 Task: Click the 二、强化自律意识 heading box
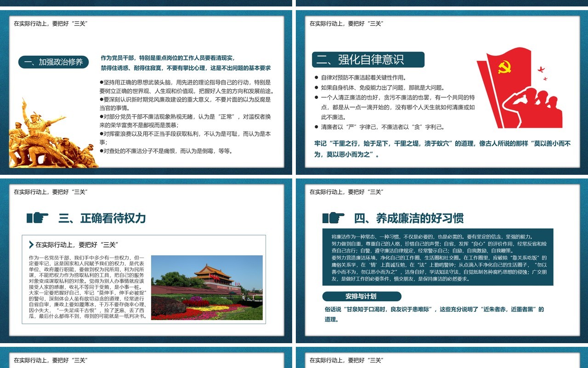(368, 60)
